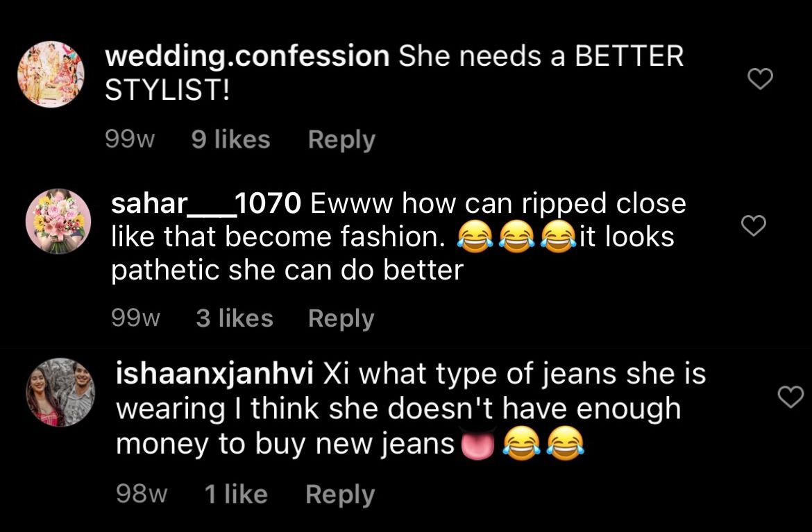The image size is (812, 532).
Task: Open the wedding.confession username link
Action: click(x=247, y=56)
